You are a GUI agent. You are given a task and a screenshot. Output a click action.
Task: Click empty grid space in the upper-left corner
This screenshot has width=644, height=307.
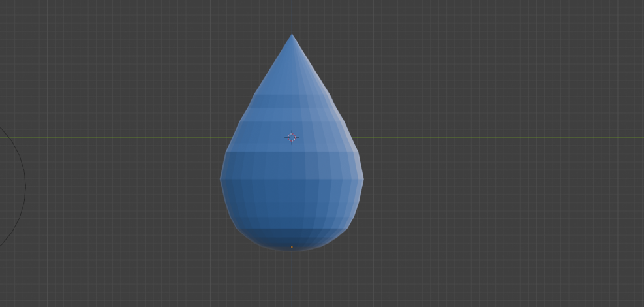[65, 39]
